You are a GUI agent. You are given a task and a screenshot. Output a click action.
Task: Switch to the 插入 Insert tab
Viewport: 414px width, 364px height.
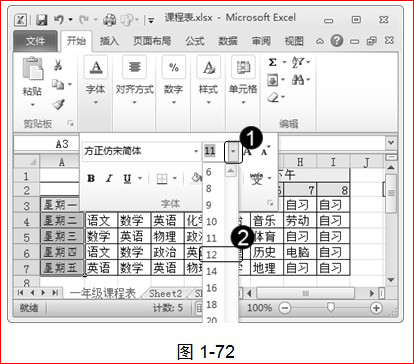click(x=109, y=41)
